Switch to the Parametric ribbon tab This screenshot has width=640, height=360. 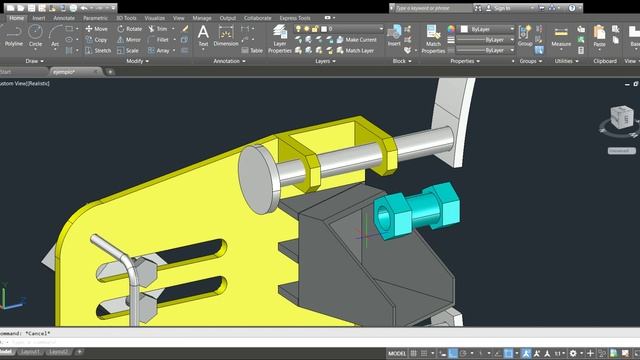click(95, 18)
